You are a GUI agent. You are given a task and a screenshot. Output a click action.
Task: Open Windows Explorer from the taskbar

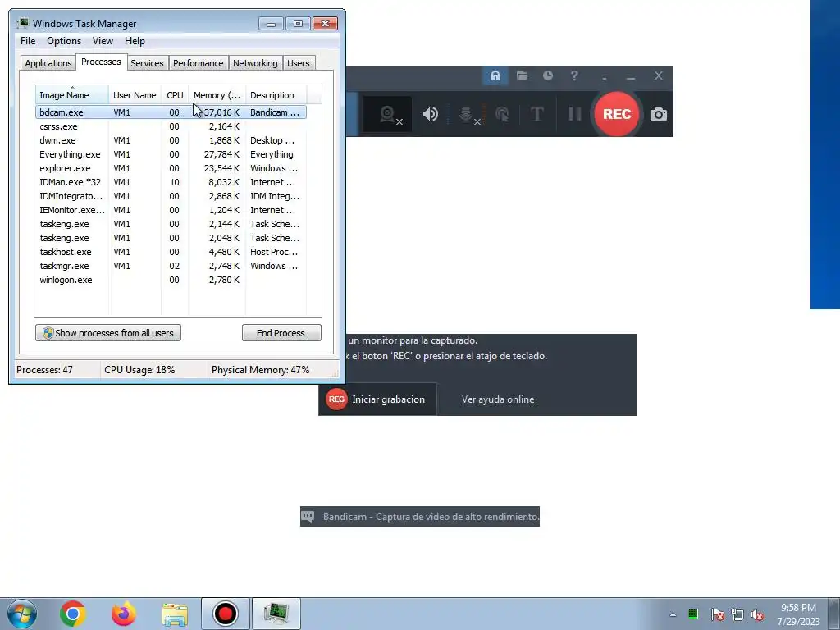coord(175,614)
